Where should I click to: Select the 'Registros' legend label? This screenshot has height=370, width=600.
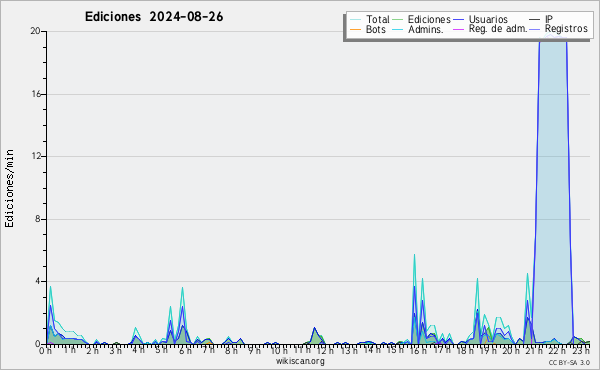[566, 29]
